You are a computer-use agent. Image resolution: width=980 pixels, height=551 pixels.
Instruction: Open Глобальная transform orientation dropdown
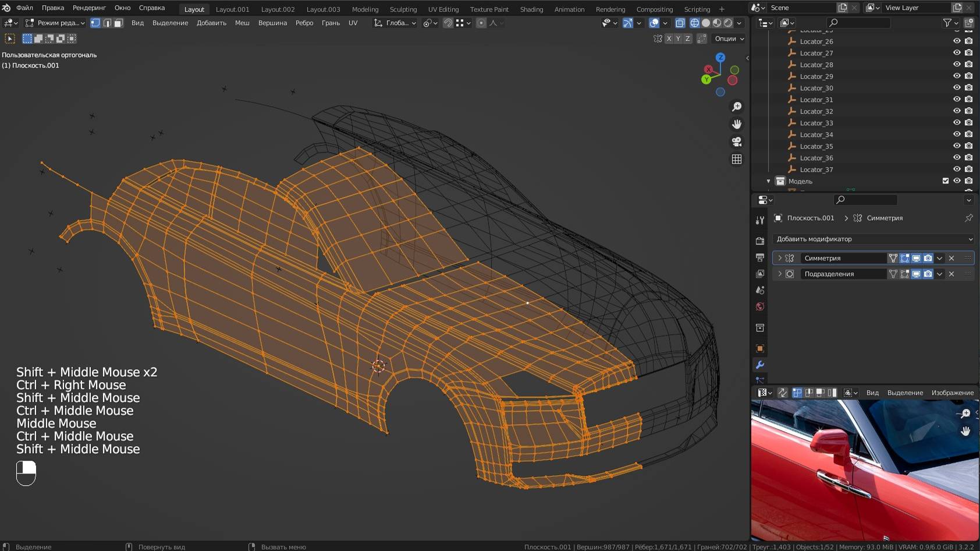(x=396, y=23)
